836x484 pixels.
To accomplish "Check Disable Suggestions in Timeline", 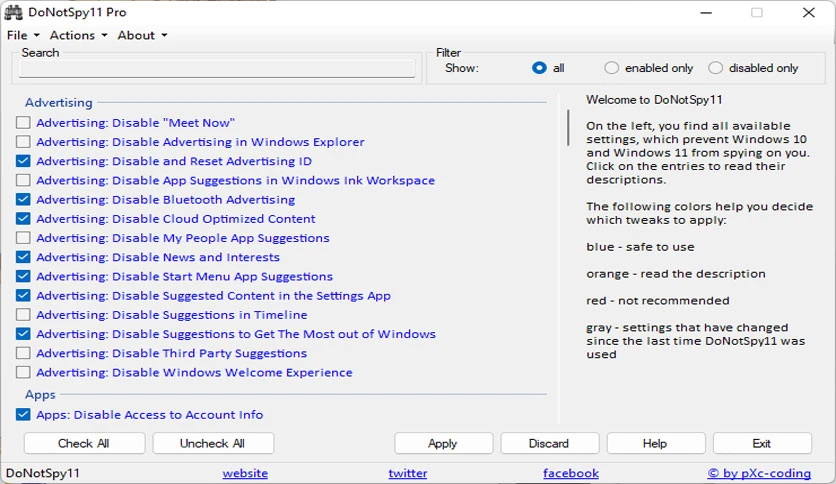I will (x=23, y=314).
